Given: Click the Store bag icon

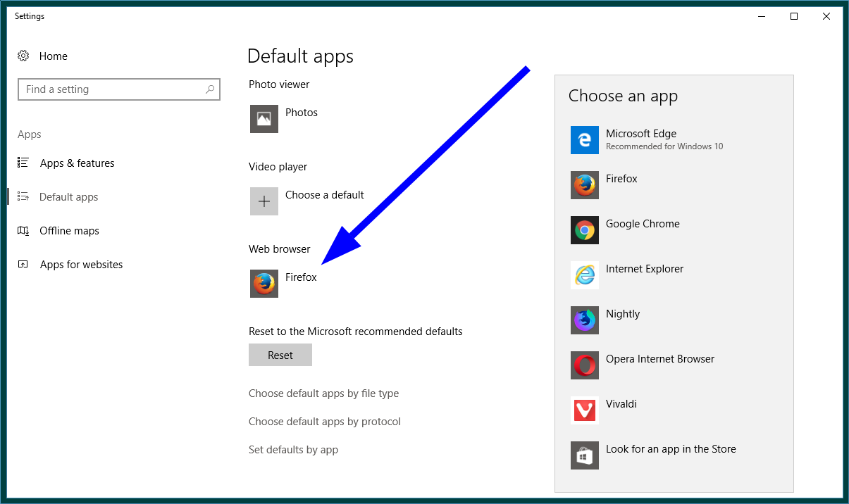Looking at the screenshot, I should [585, 455].
